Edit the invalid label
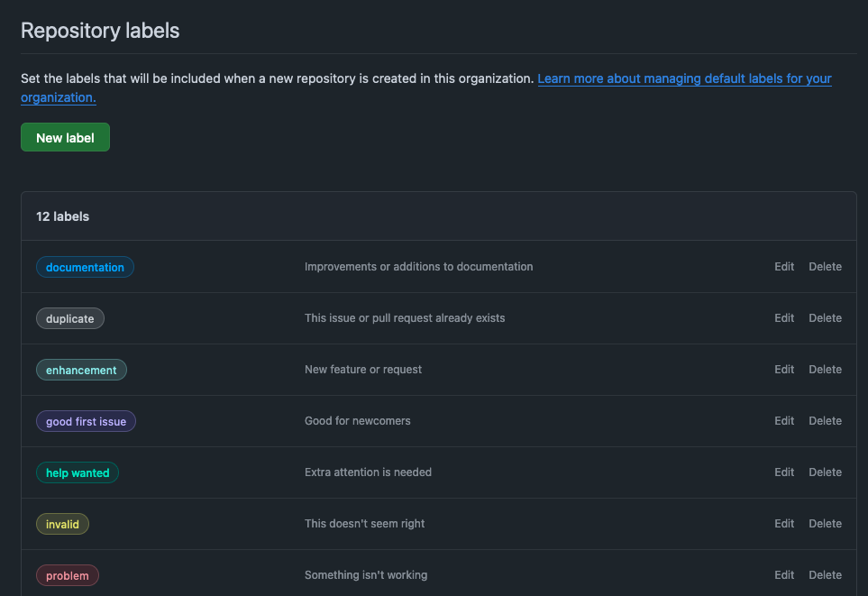This screenshot has width=868, height=596. [784, 524]
